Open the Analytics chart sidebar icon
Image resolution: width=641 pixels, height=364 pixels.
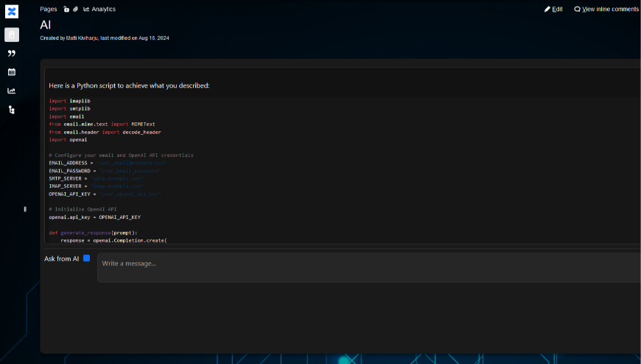(12, 91)
